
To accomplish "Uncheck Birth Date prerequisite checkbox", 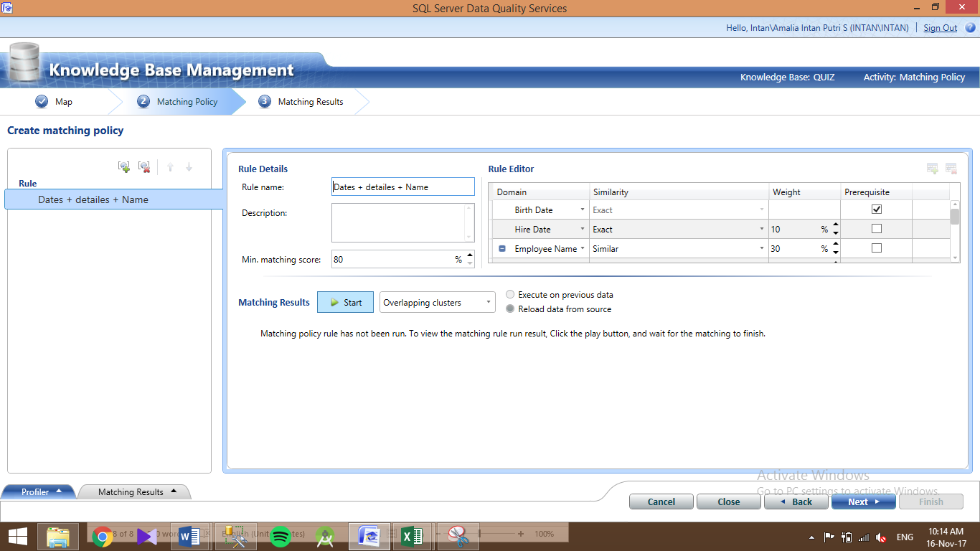I will click(877, 209).
